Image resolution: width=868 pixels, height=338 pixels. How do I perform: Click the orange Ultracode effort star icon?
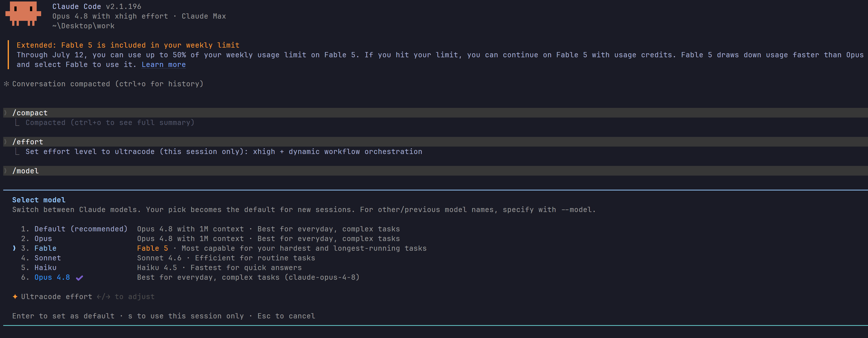15,297
